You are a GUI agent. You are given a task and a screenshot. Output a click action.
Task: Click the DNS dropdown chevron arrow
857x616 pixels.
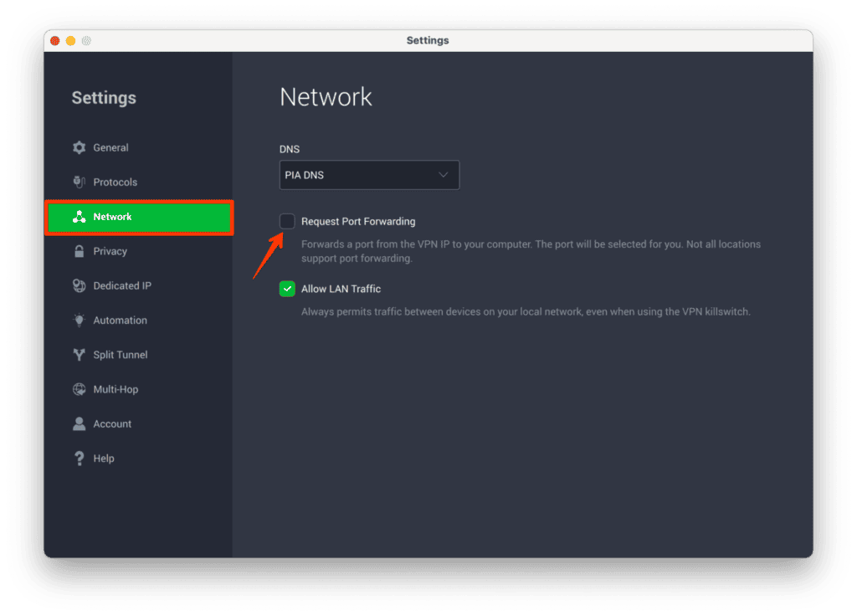point(444,175)
